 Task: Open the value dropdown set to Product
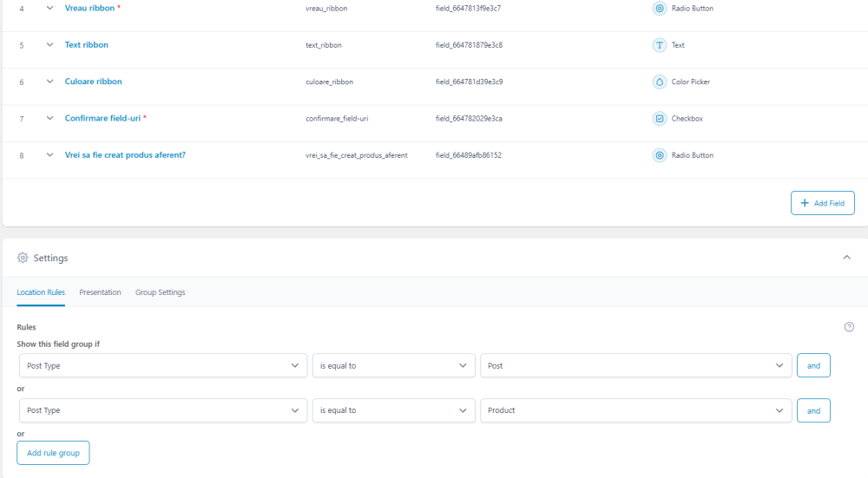(636, 410)
